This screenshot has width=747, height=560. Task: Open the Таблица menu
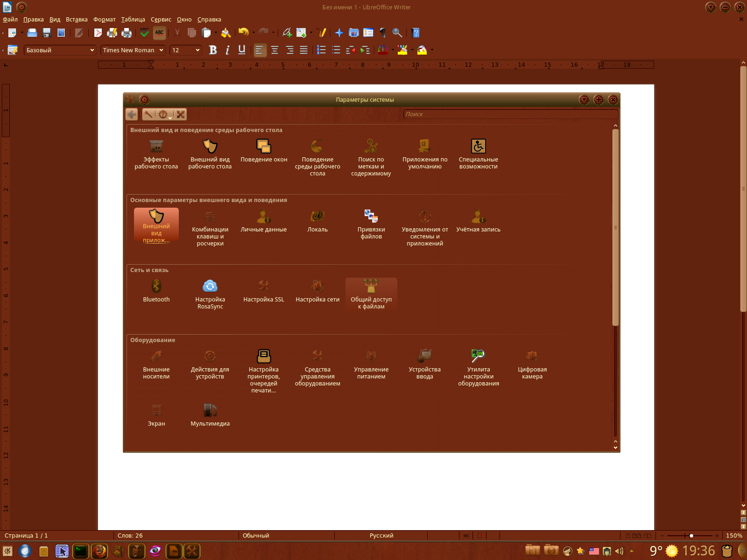point(133,20)
